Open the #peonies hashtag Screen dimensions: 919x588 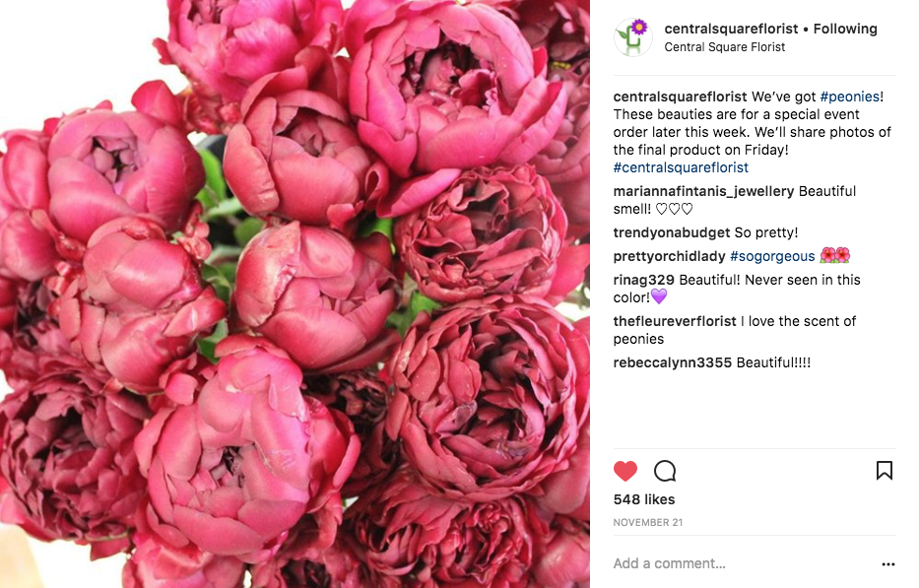point(850,97)
